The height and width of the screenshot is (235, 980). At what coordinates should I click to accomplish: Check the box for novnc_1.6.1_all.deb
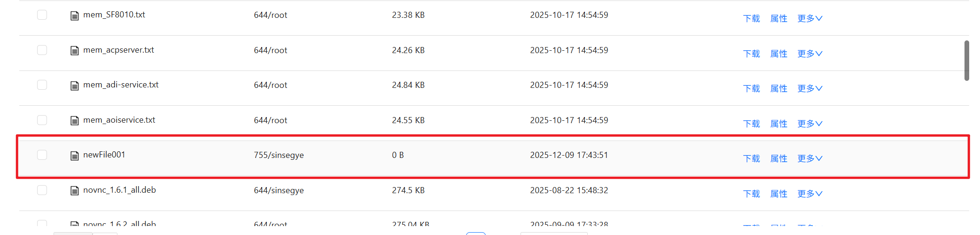coord(42,190)
